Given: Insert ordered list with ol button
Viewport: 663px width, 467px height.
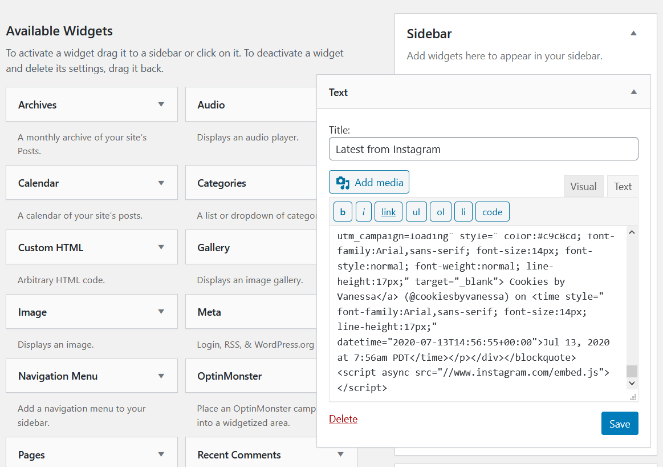Looking at the screenshot, I should point(441,212).
